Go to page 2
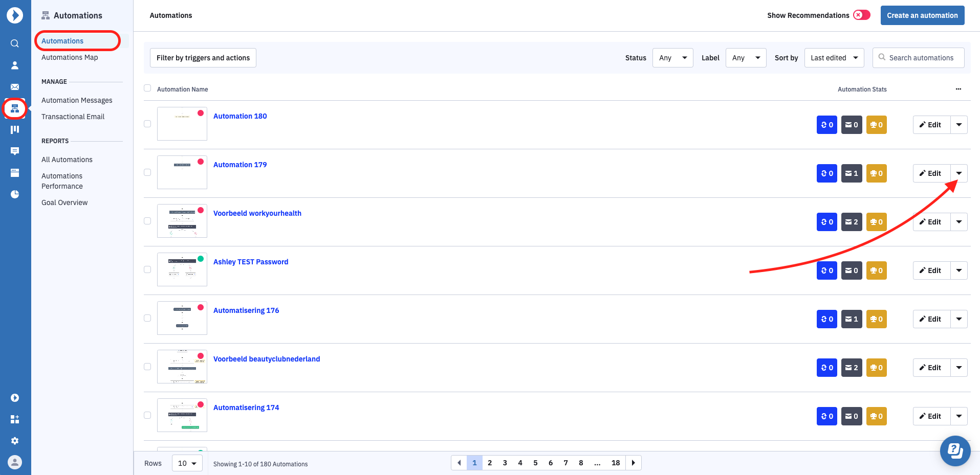The image size is (980, 475). coord(490,463)
